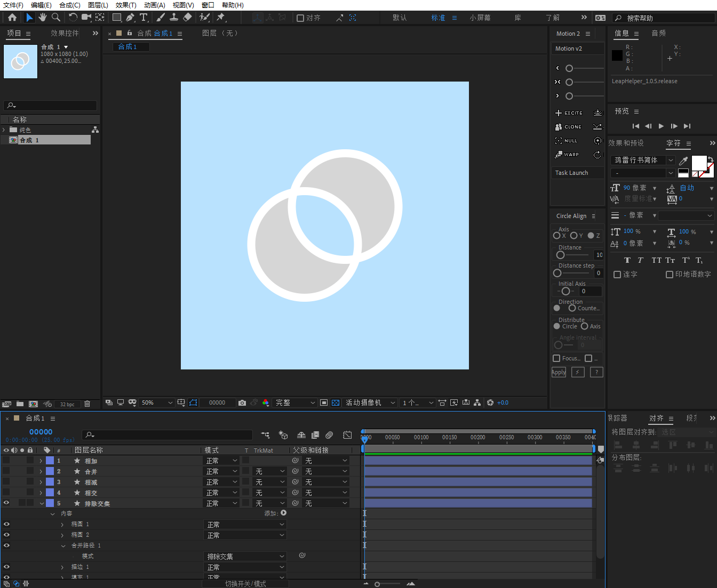Enable motion blur for layers in timeline
717x588 pixels.
pos(329,435)
